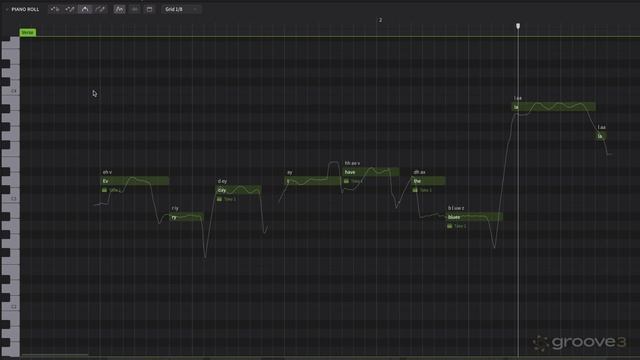Collapse the PIANO ROLL panel arrow
Screen dimensions: 640x360
point(7,9)
